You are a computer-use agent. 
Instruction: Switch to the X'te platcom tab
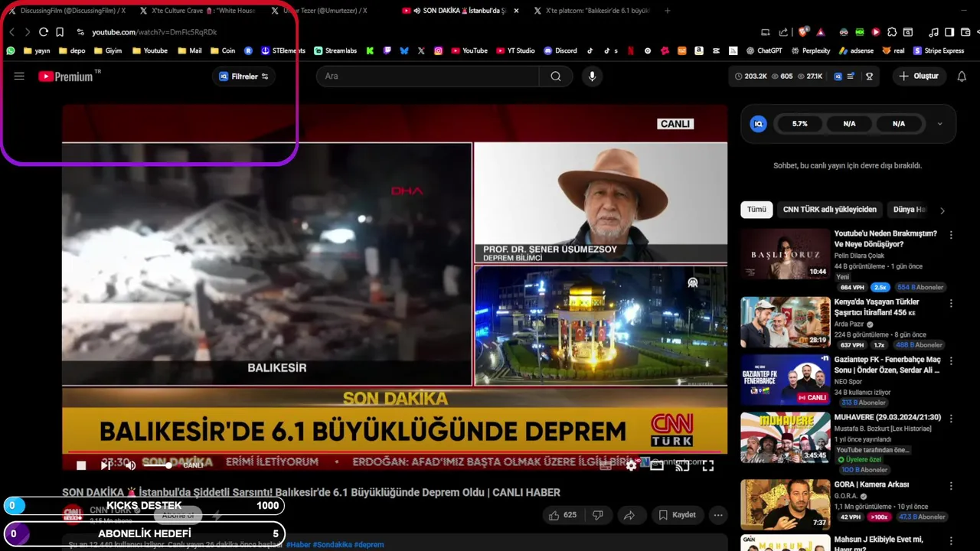[x=591, y=11]
